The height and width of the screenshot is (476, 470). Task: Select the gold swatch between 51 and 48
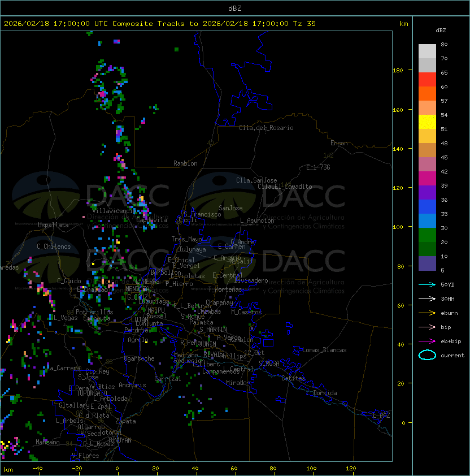(x=427, y=136)
